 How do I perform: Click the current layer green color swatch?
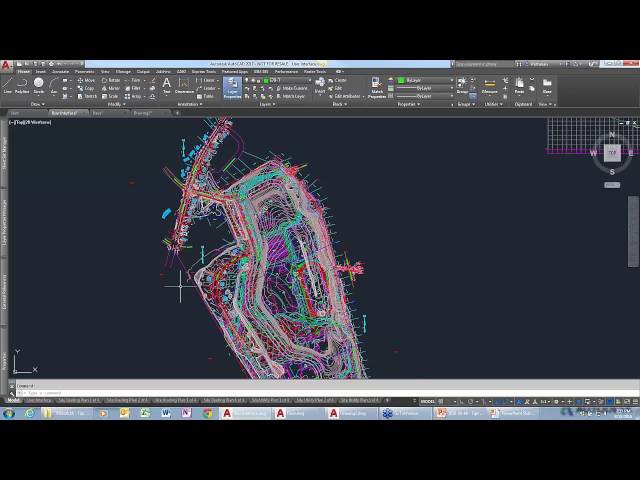(x=266, y=80)
